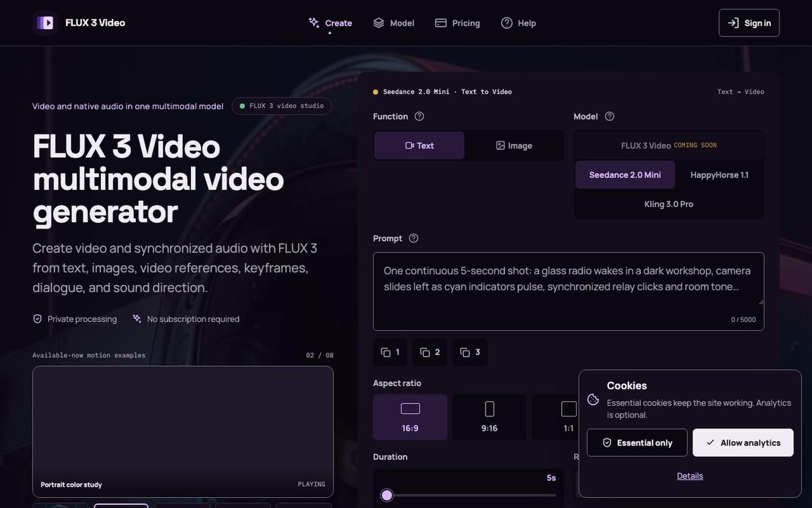
Task: Open the Function help question icon
Action: coord(419,116)
